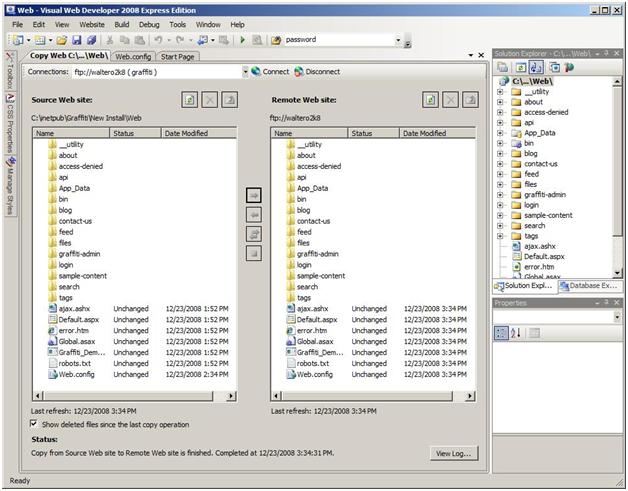Open the Website menu
628x491 pixels.
tap(92, 24)
